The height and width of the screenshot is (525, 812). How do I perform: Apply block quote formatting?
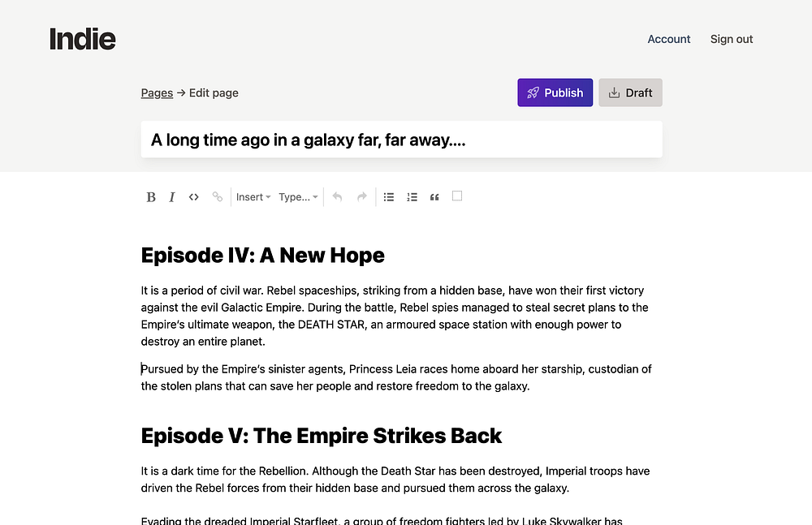434,196
